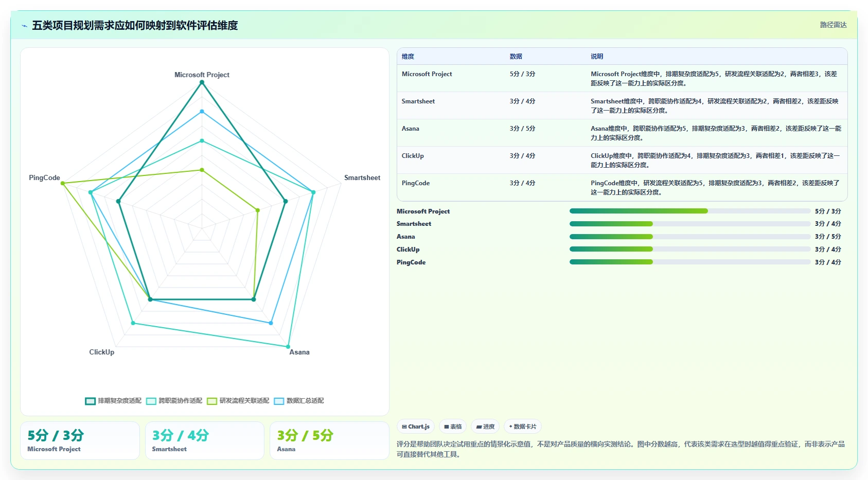868x480 pixels.
Task: Click the lime green data point nearest PingCode label
Action: click(63, 184)
